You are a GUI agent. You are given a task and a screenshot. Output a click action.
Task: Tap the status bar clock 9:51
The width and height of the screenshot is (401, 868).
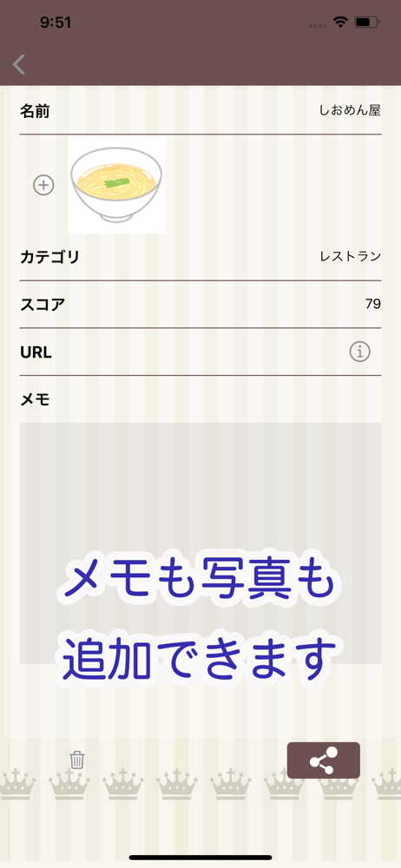click(56, 23)
